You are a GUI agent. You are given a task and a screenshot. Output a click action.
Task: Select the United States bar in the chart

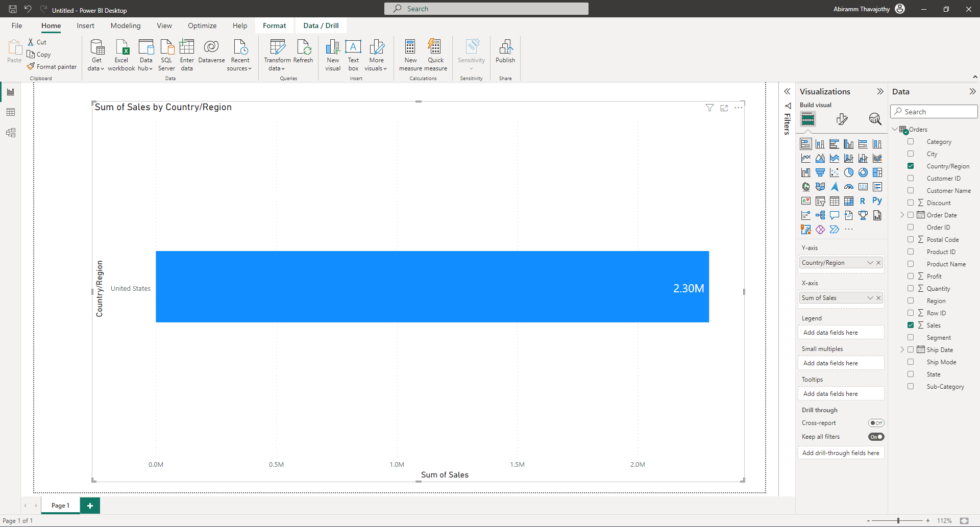pyautogui.click(x=432, y=287)
